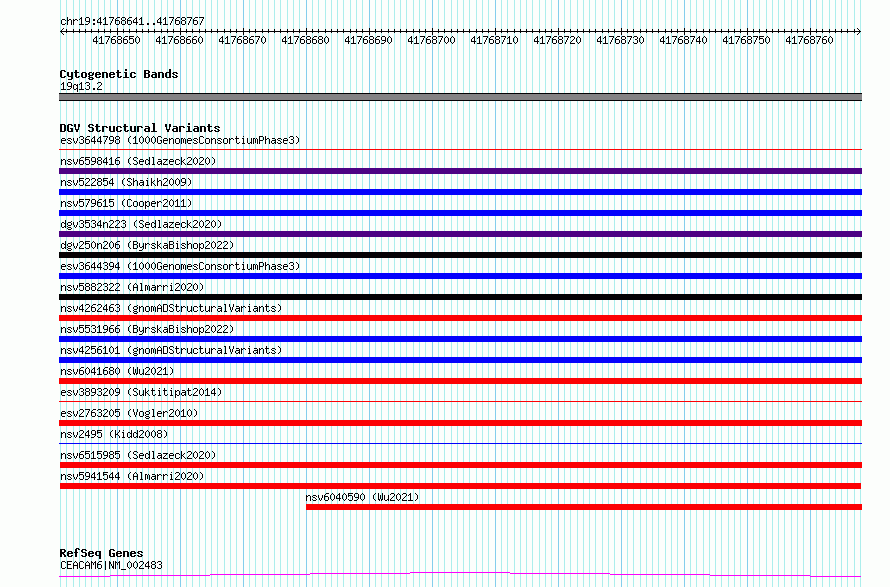Viewport: 890px width, 587px height.
Task: Select the blue bar under esv3644394
Action: point(460,276)
